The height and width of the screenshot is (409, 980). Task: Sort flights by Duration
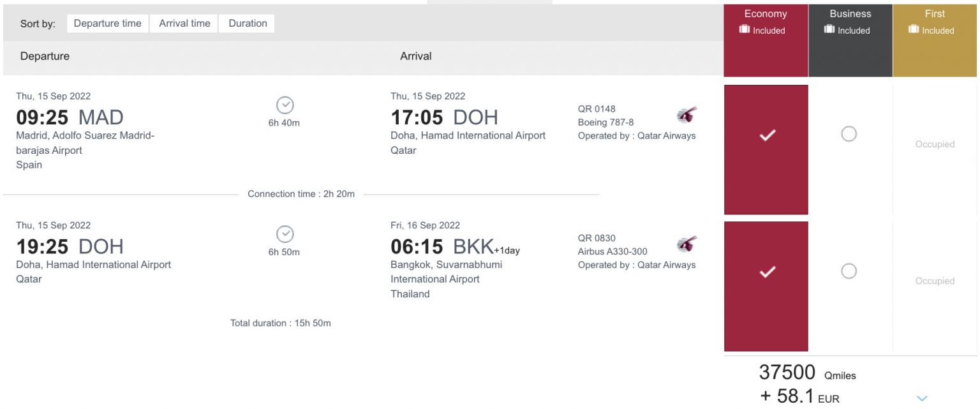(248, 24)
